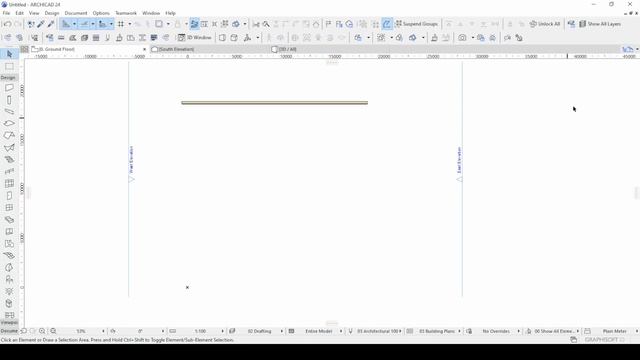This screenshot has width=640, height=360.
Task: Open the Edit menu
Action: click(x=19, y=13)
